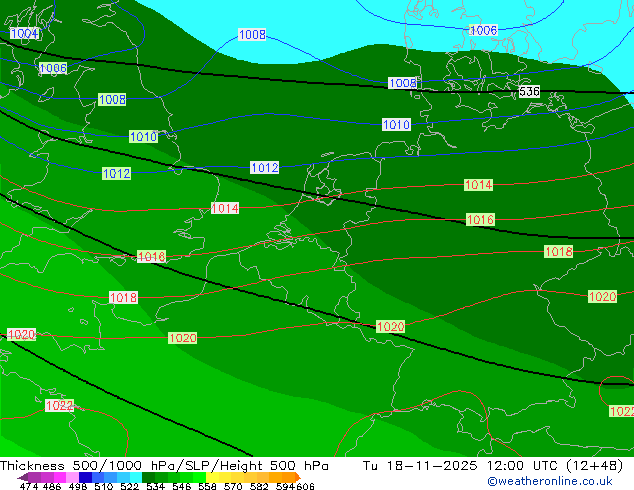Click the blue 1010 label with green background
This screenshot has height=490, width=634.
click(144, 137)
